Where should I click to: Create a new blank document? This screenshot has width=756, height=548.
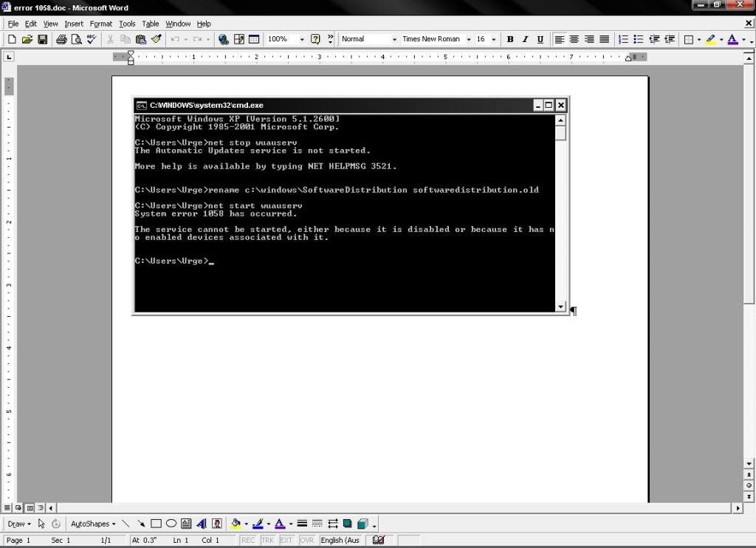pyautogui.click(x=12, y=40)
